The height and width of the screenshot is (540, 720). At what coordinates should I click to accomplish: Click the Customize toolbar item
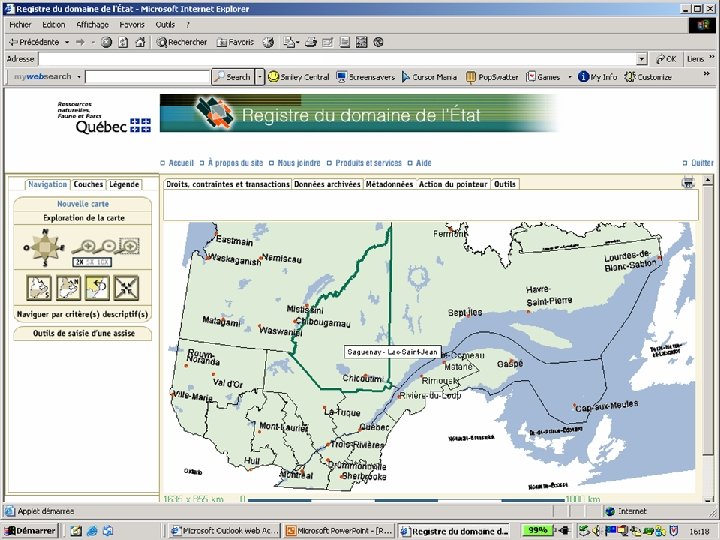pyautogui.click(x=648, y=77)
